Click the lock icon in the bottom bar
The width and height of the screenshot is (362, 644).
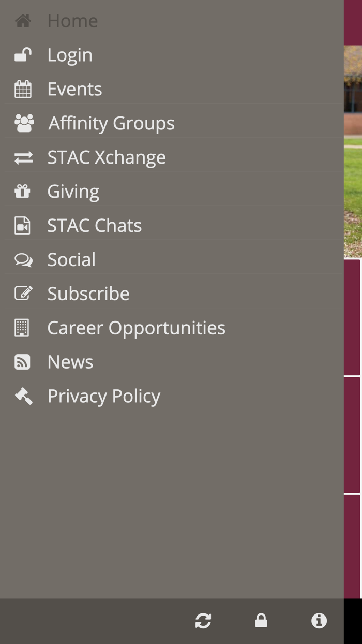click(261, 621)
